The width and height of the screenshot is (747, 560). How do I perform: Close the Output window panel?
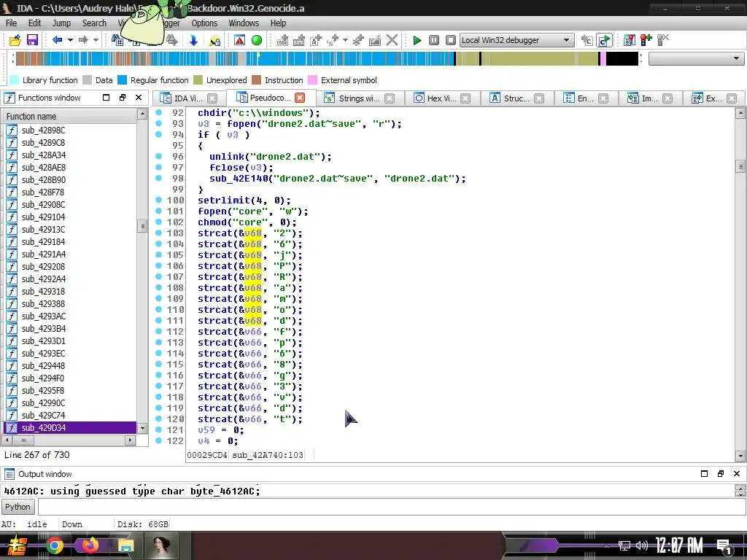pyautogui.click(x=737, y=473)
